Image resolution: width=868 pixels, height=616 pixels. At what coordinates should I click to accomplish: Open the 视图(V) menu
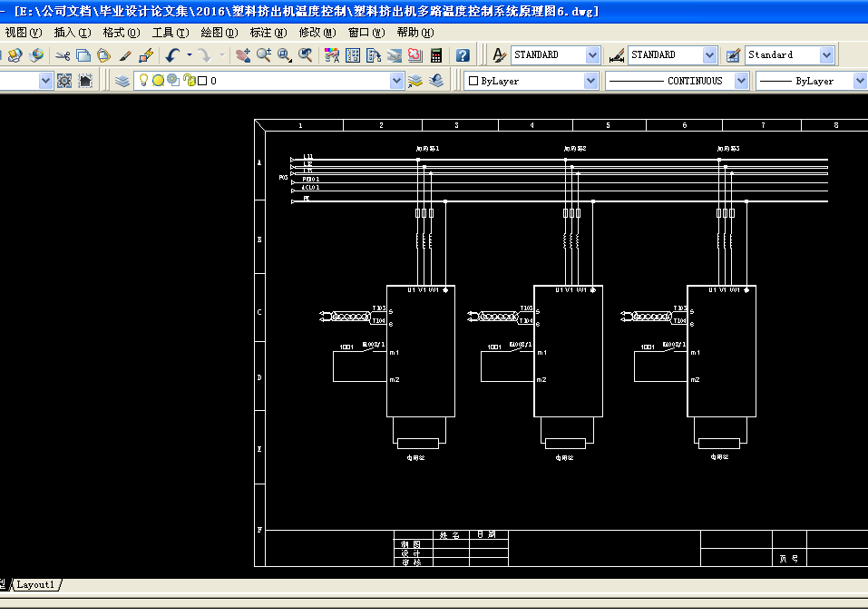pyautogui.click(x=24, y=33)
